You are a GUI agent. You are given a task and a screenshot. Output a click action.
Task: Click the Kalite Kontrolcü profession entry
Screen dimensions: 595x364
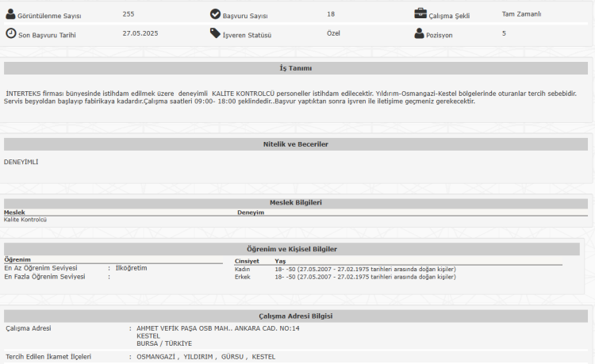25,220
